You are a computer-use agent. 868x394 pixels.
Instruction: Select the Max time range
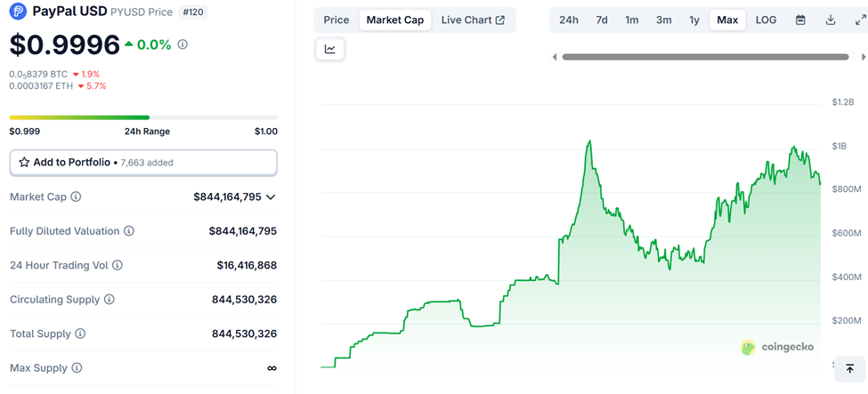(x=727, y=20)
